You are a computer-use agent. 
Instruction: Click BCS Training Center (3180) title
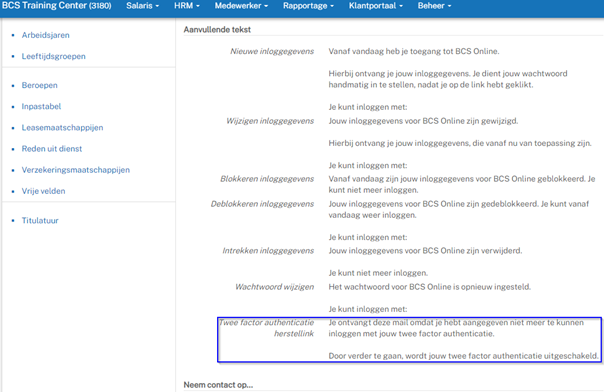click(x=57, y=6)
